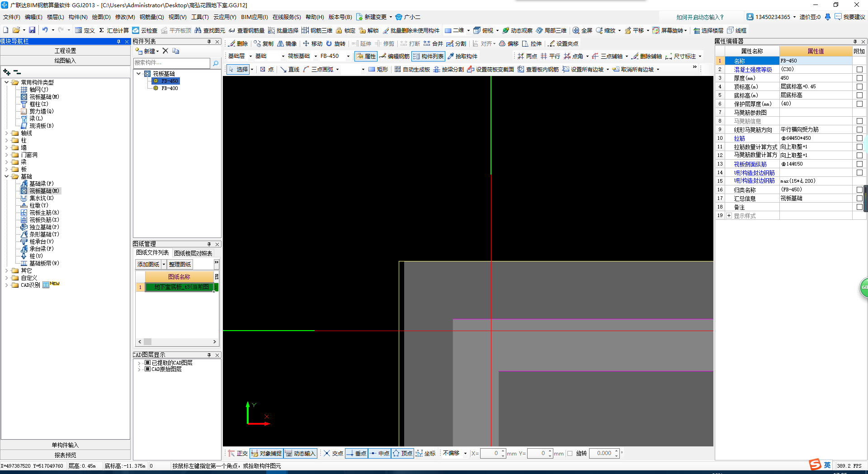Toggle 已提取的CAD图层 visibility checkbox

pyautogui.click(x=147, y=363)
